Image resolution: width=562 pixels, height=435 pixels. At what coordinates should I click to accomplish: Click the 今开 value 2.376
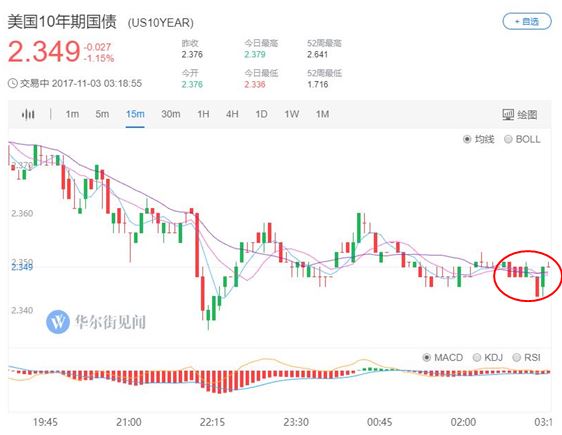click(192, 85)
